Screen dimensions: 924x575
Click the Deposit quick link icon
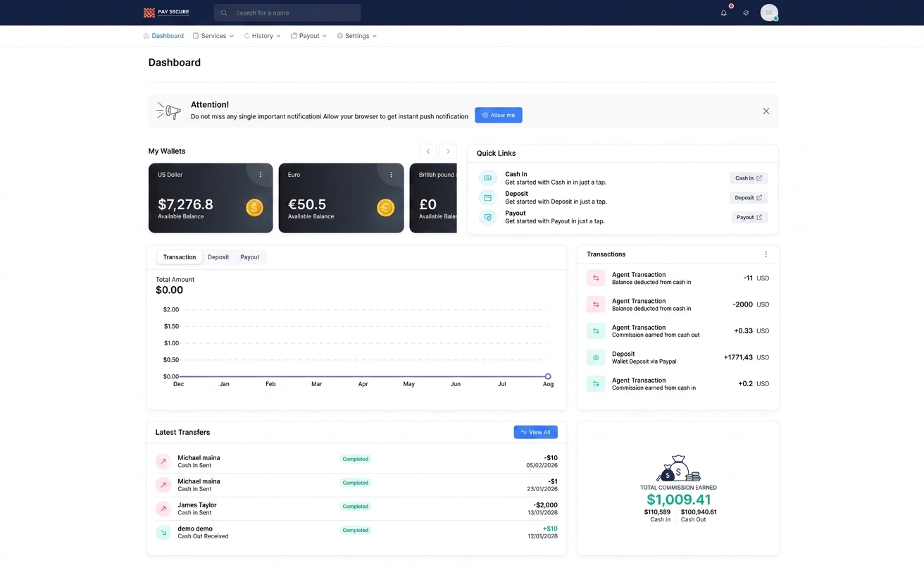(487, 198)
